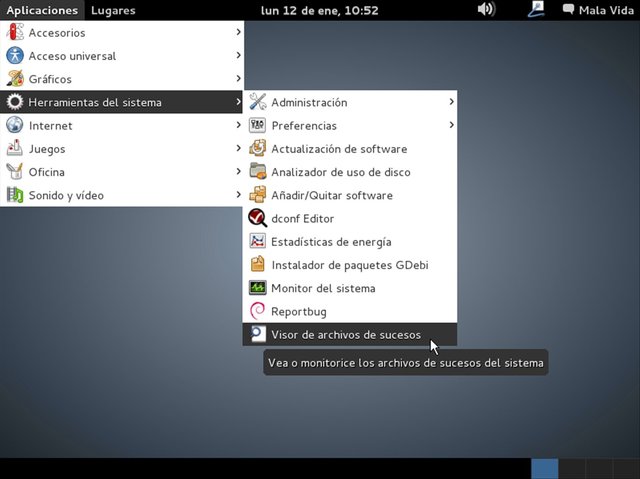This screenshot has width=640, height=479.
Task: Click the text "Actualización de software"
Action: 339,149
